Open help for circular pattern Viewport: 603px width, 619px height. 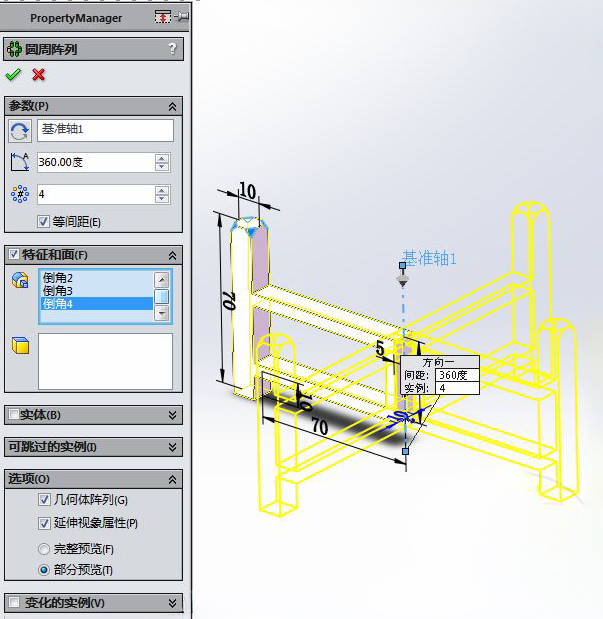(173, 49)
